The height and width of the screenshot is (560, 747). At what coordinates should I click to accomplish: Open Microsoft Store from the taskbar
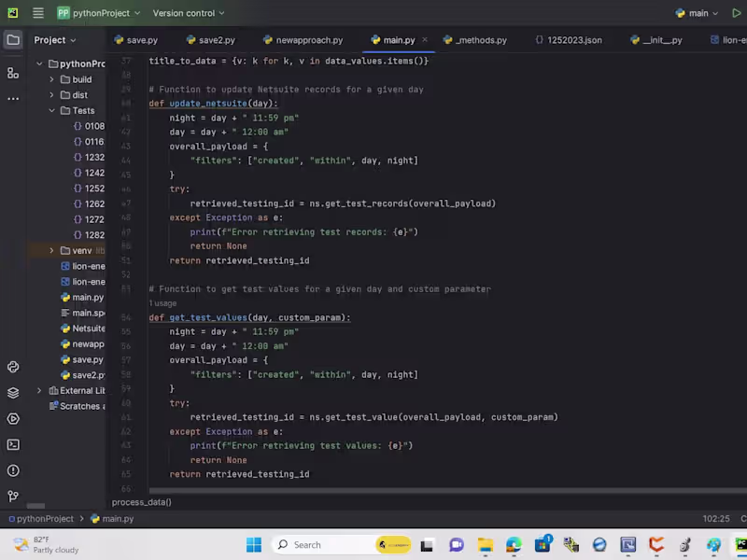[543, 544]
